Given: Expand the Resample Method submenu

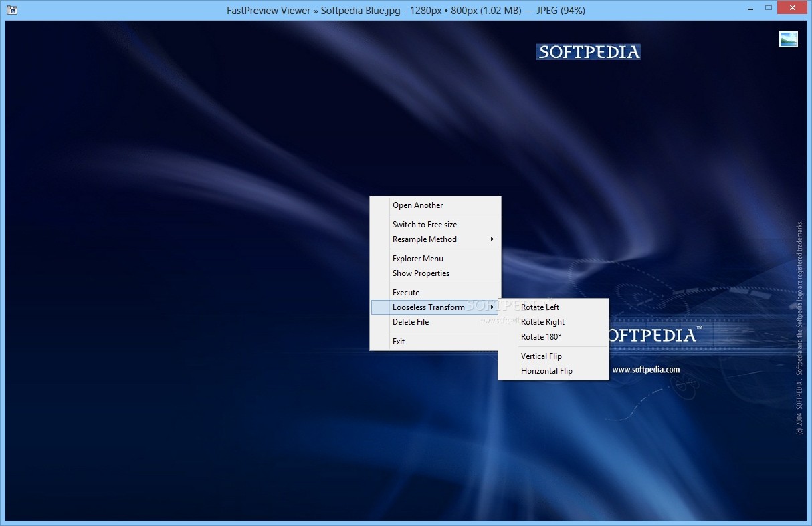Looking at the screenshot, I should (435, 239).
